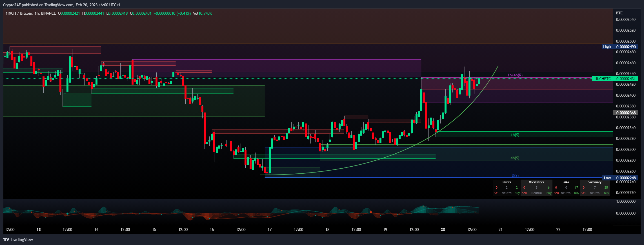The width and height of the screenshot is (644, 245).
Task: Click the '1h(S)' support zone label
Action: 515,135
